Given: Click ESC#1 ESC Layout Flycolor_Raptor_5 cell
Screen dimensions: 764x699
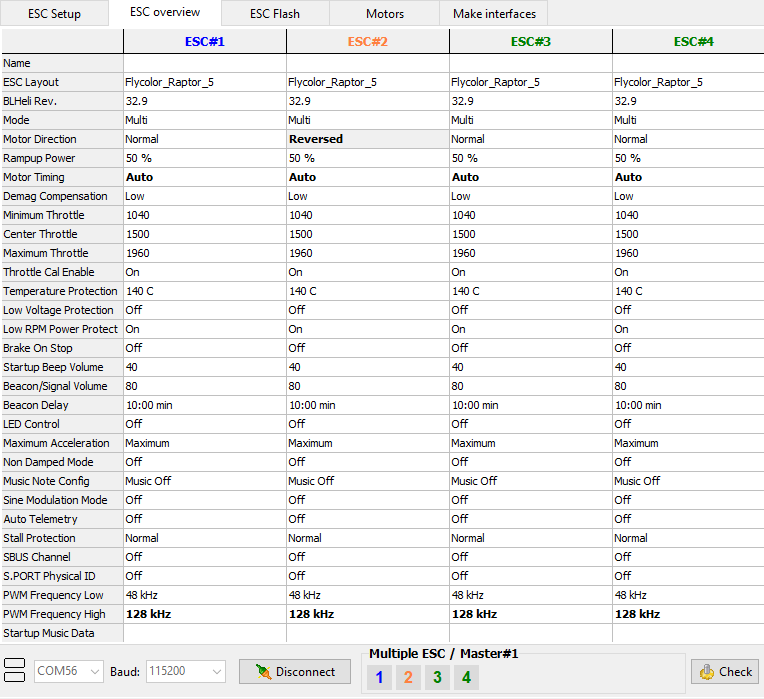Looking at the screenshot, I should point(205,82).
